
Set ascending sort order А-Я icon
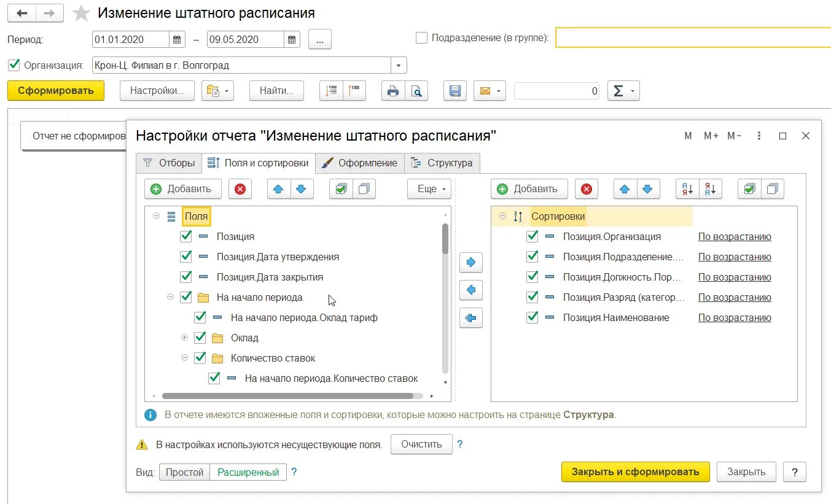point(687,189)
